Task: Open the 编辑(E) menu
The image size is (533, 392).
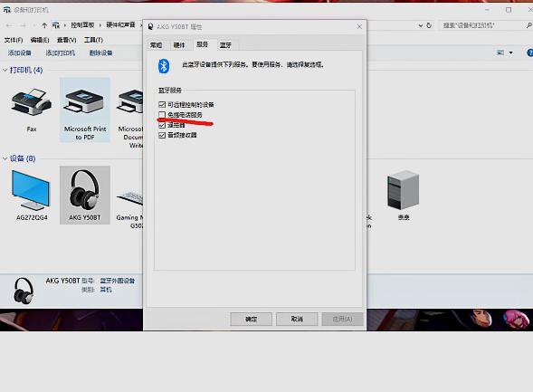Action: click(40, 40)
